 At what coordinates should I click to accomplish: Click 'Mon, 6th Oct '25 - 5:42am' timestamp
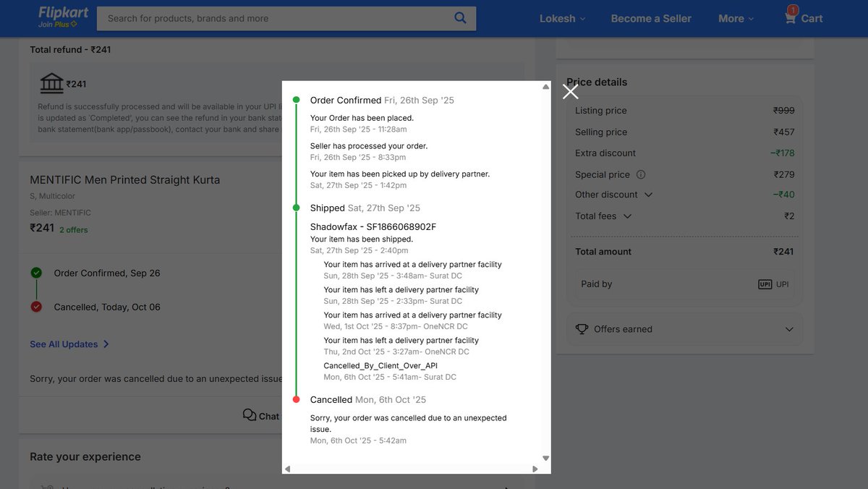click(358, 441)
